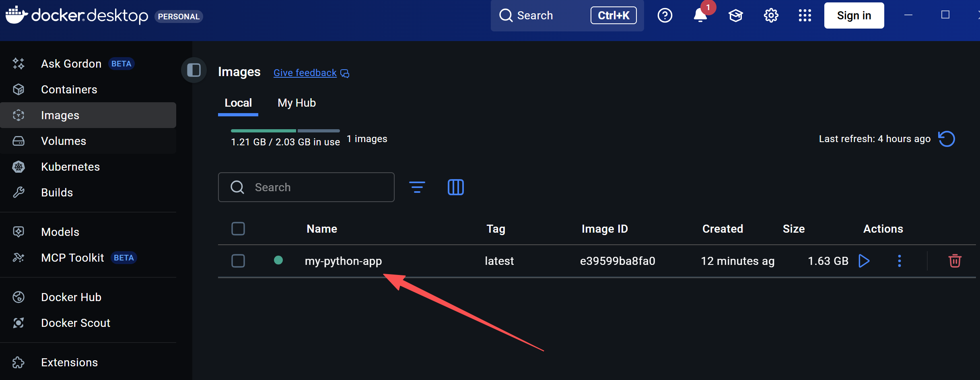Click the MCP Toolkit icon

(19, 258)
